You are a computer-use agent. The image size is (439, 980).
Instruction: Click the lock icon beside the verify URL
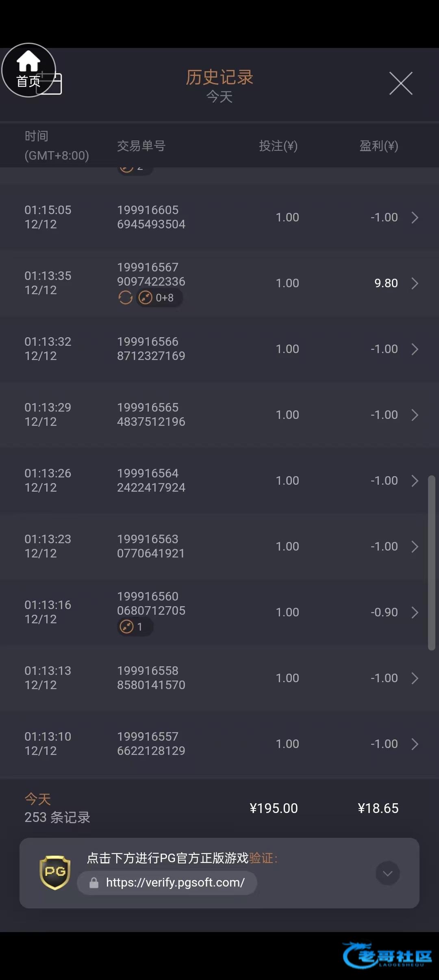tap(94, 882)
